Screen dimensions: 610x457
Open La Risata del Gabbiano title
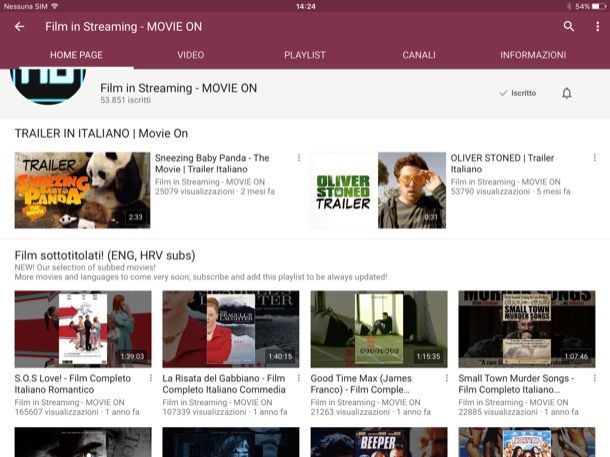tap(224, 384)
